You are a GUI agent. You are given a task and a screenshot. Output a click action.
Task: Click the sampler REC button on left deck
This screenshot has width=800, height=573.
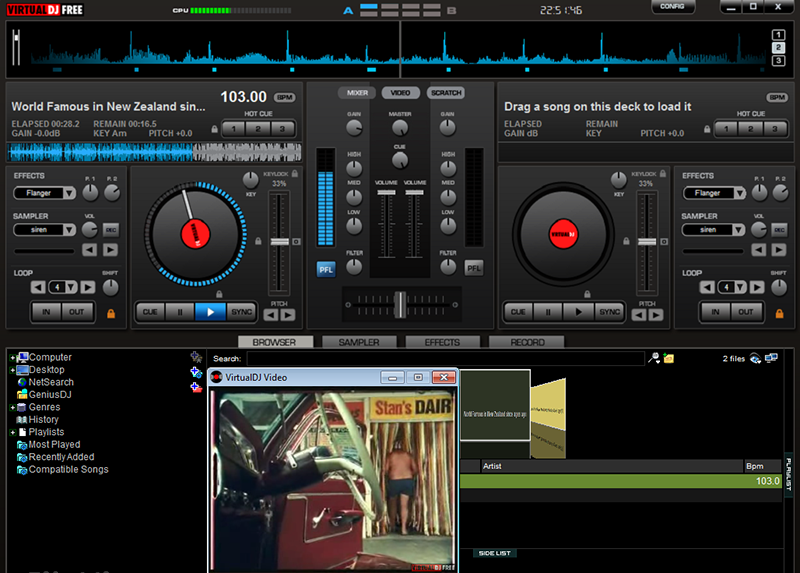(x=111, y=230)
